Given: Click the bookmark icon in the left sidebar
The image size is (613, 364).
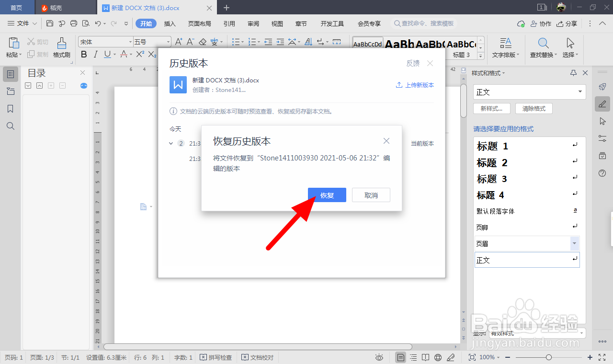Looking at the screenshot, I should [10, 108].
